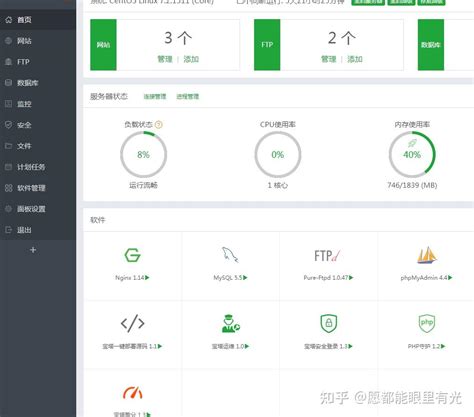Click the green arrow after 宝塔安全登录 1.3
Screen dimensions: 474x417
(x=350, y=346)
